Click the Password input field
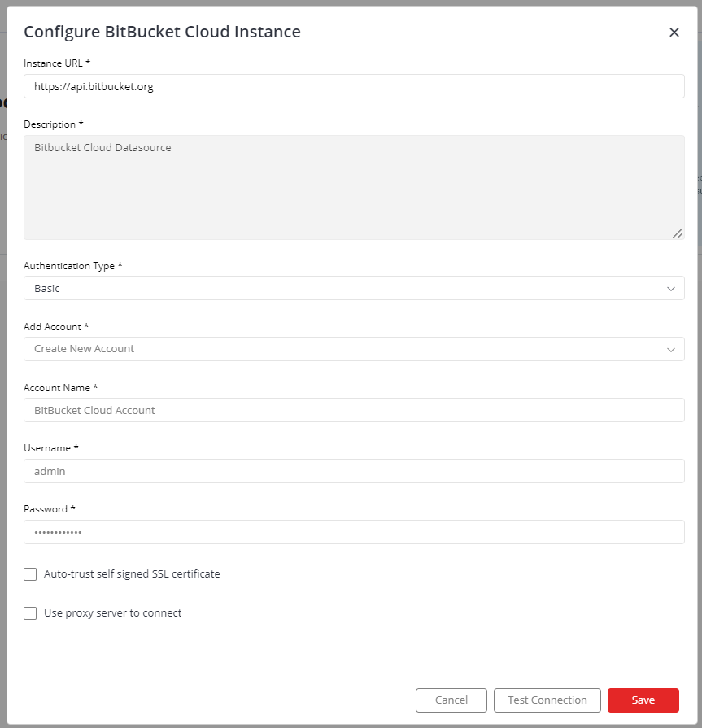The height and width of the screenshot is (728, 702). (x=354, y=532)
